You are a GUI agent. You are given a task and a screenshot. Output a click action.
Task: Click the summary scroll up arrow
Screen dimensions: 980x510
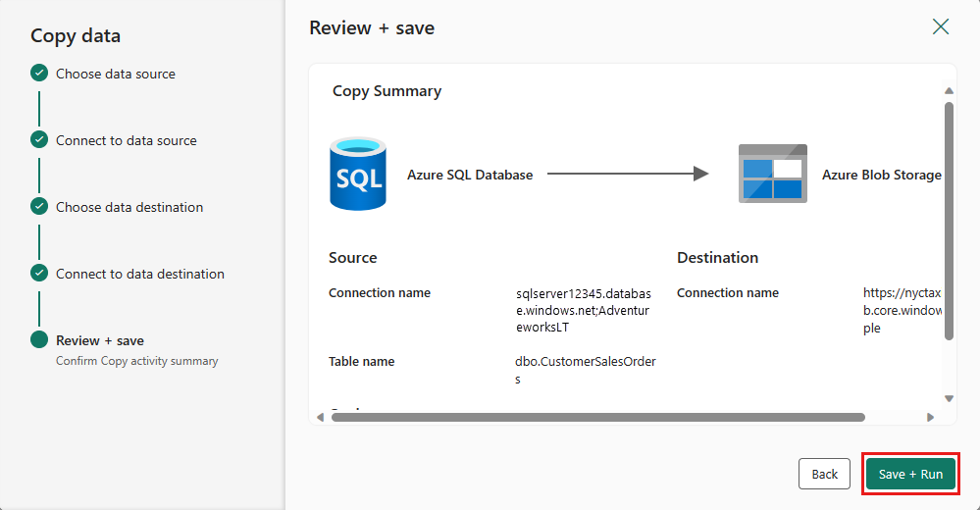[x=949, y=90]
